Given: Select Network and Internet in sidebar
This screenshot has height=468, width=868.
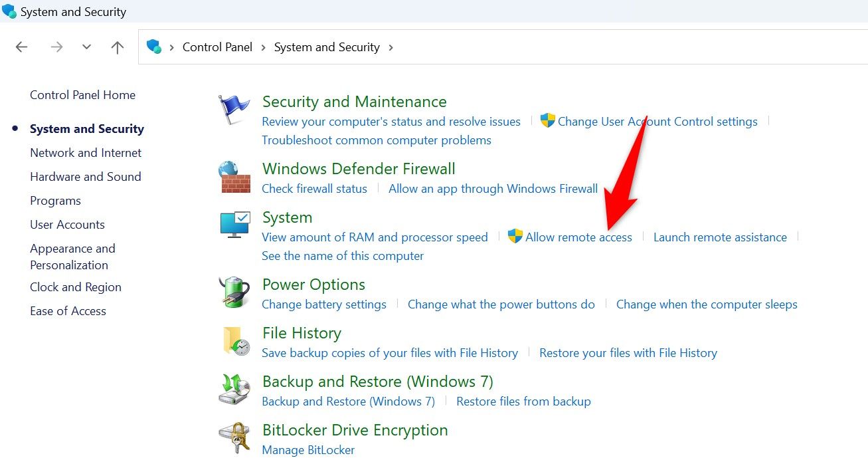Looking at the screenshot, I should point(86,153).
